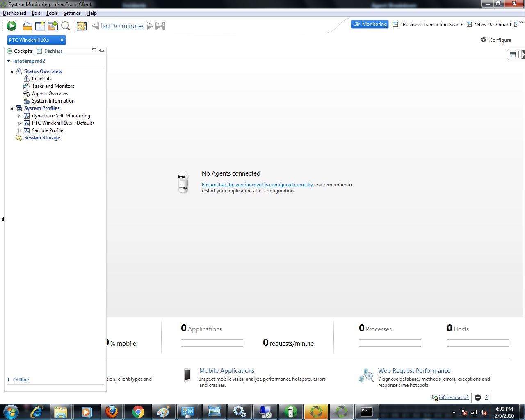525x420 pixels.
Task: Jump to latest timeframe skip-end arrow
Action: click(160, 26)
